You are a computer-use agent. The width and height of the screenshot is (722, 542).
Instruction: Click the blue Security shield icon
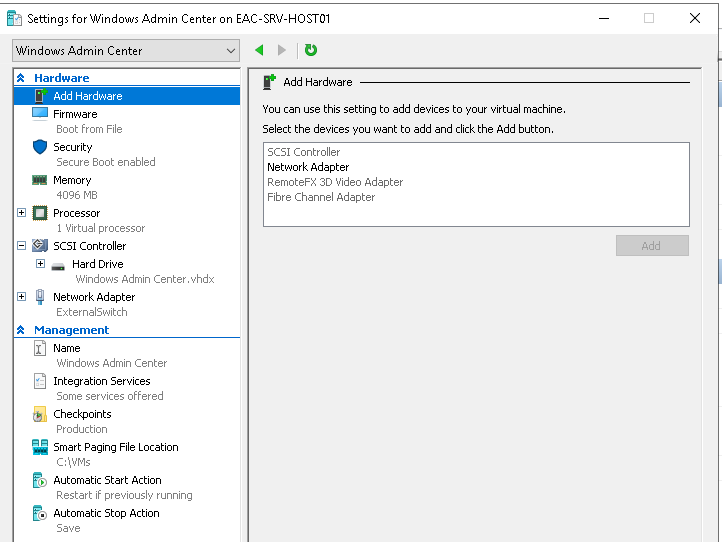[x=40, y=147]
